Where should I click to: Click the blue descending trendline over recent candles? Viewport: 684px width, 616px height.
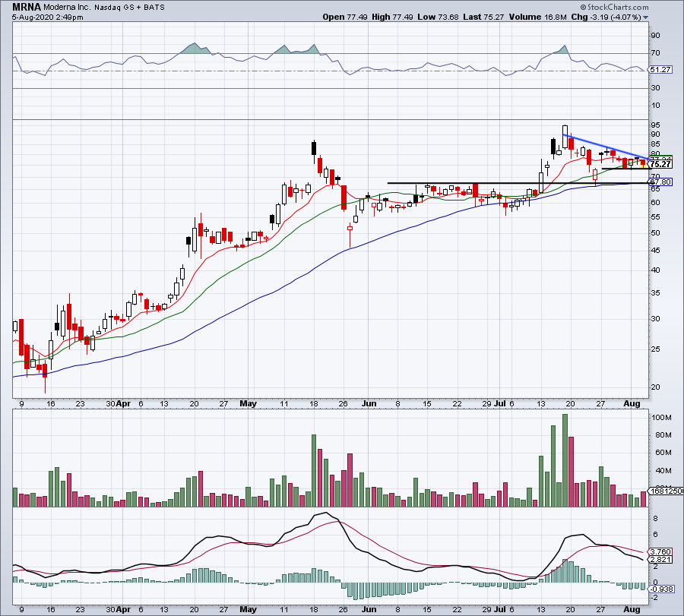[606, 147]
